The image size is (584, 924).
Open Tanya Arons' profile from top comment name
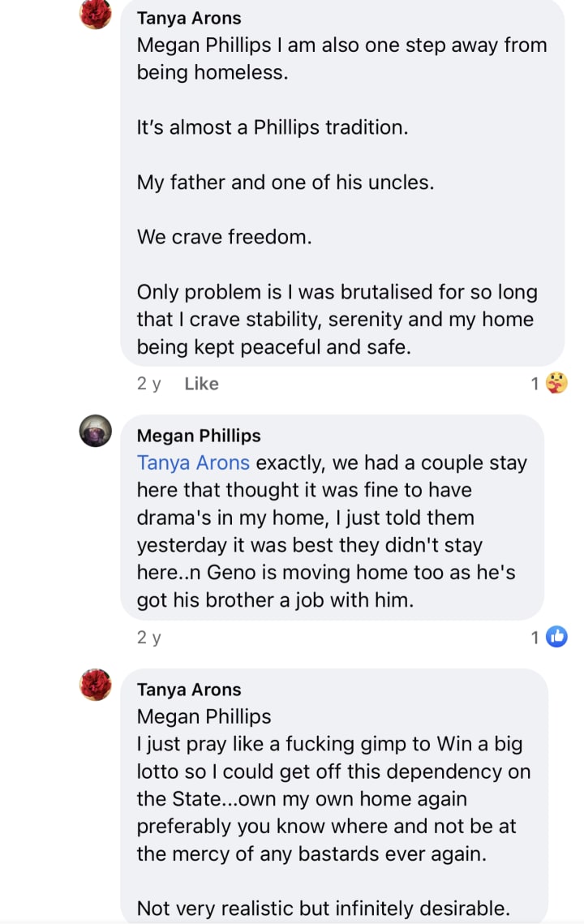[x=189, y=18]
